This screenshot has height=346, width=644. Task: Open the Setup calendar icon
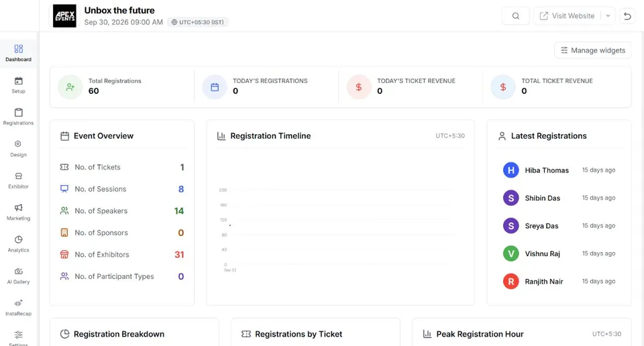pyautogui.click(x=19, y=81)
